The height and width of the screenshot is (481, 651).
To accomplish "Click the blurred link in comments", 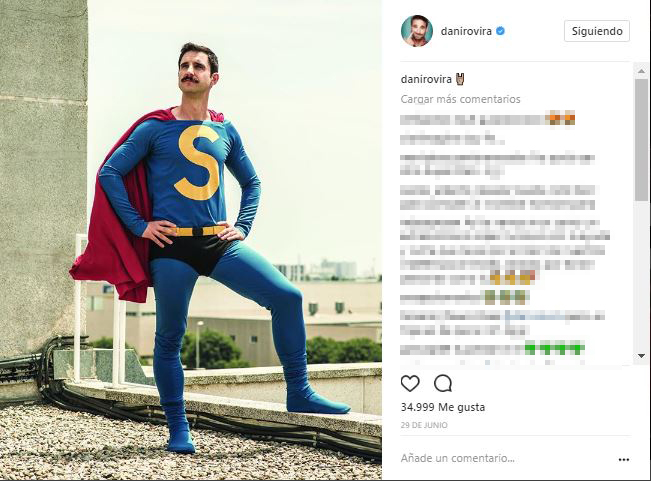I will [534, 317].
